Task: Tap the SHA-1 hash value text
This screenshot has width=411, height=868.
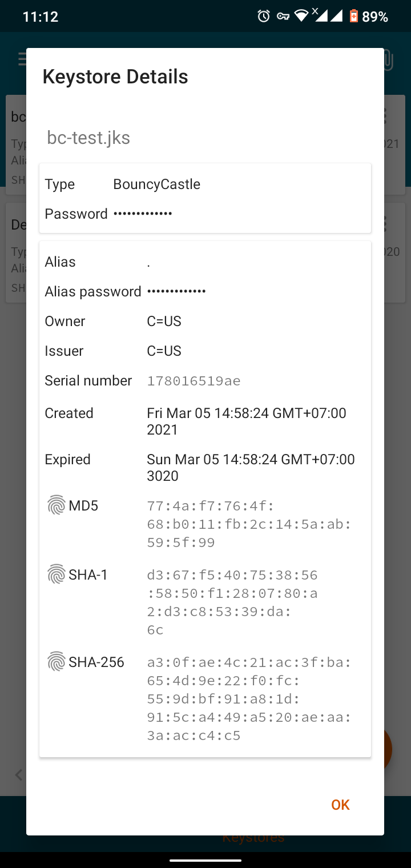Action: pyautogui.click(x=232, y=602)
